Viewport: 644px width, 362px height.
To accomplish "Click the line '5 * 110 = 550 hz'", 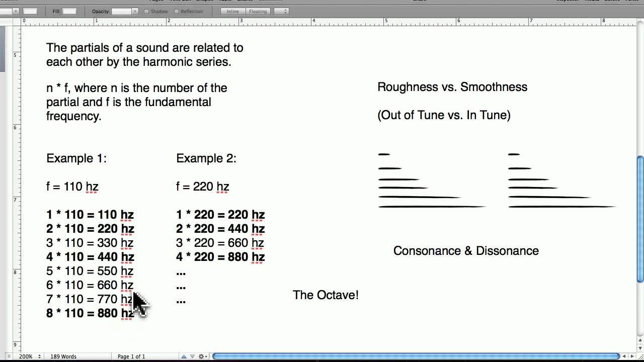I will click(90, 271).
